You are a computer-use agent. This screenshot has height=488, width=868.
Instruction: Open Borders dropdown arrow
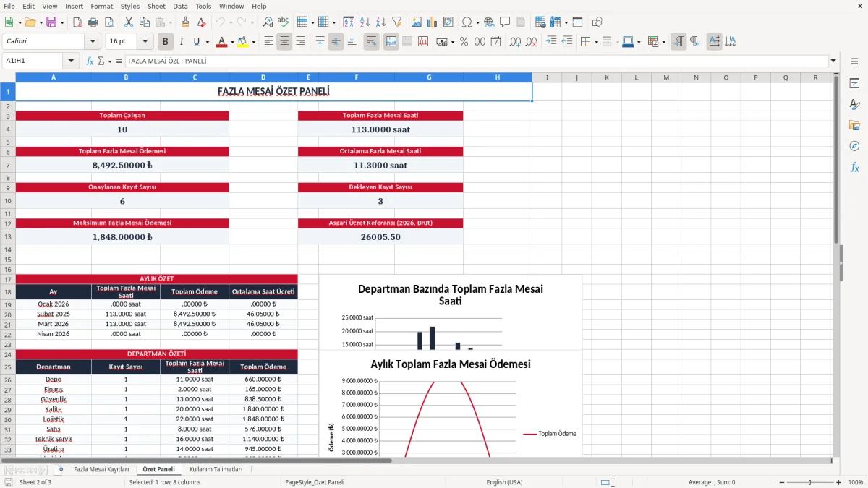(x=597, y=42)
